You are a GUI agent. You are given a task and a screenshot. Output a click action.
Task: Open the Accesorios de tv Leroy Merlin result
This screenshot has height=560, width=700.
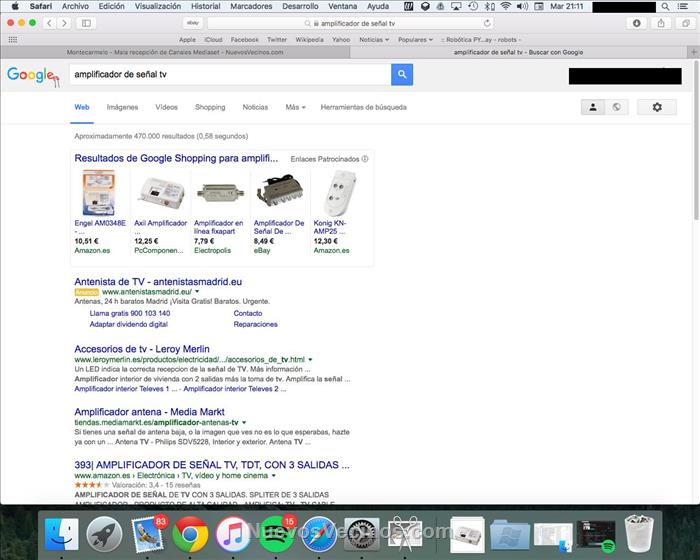[140, 349]
